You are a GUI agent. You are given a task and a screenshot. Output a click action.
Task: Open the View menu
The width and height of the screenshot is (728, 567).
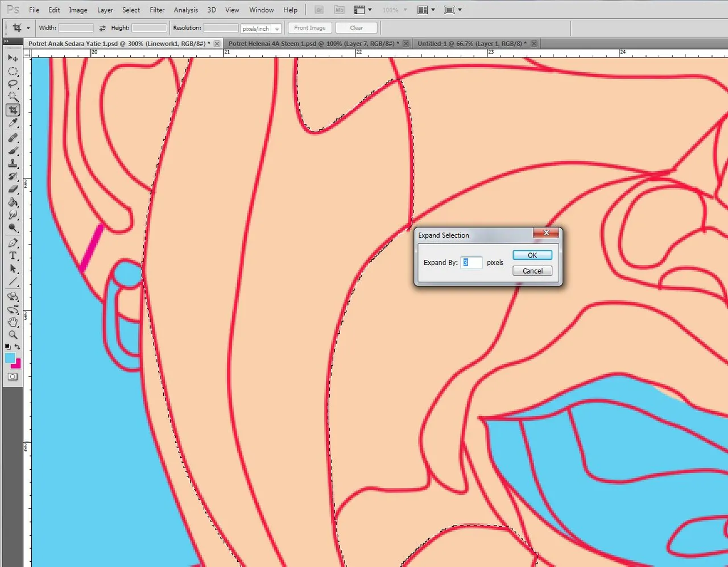tap(232, 10)
